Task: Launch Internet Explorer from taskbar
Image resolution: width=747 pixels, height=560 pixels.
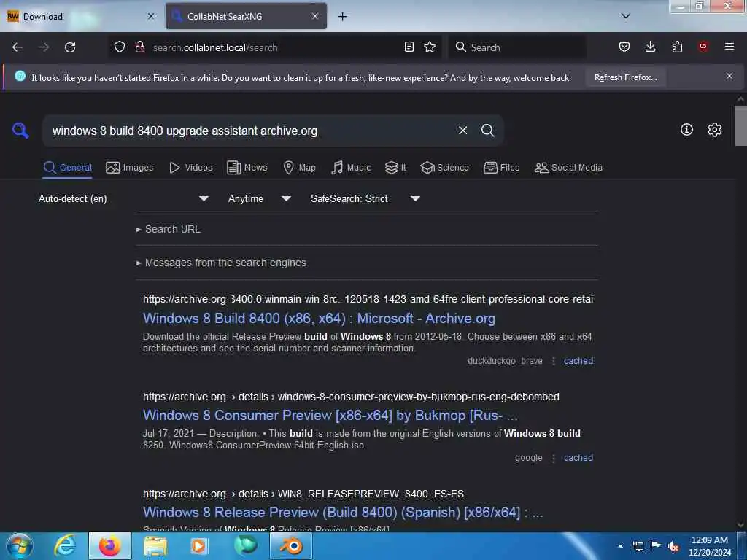Action: (65, 545)
